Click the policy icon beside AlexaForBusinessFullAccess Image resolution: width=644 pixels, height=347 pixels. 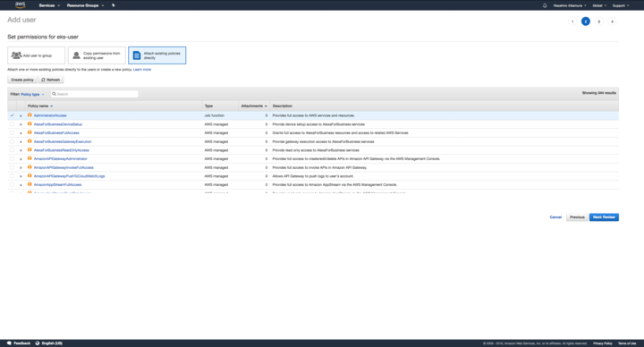tap(30, 132)
